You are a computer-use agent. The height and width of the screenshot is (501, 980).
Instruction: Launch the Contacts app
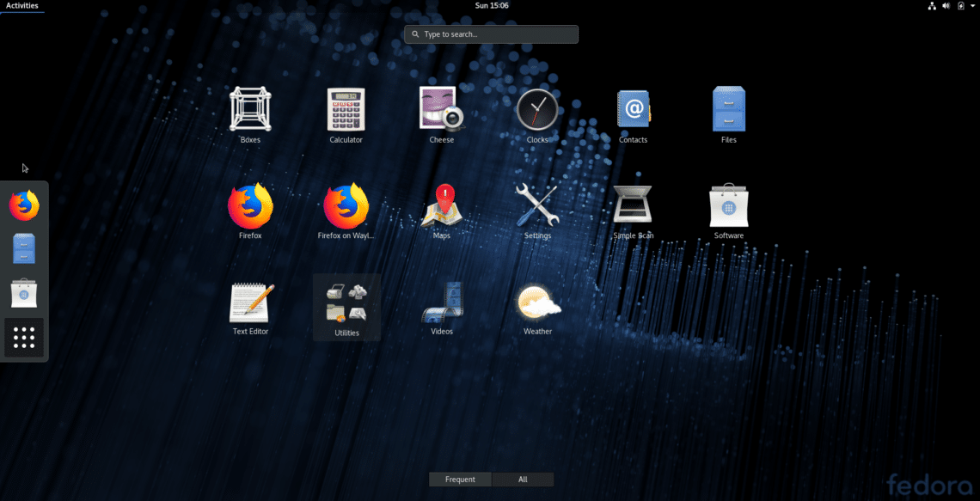coord(634,111)
